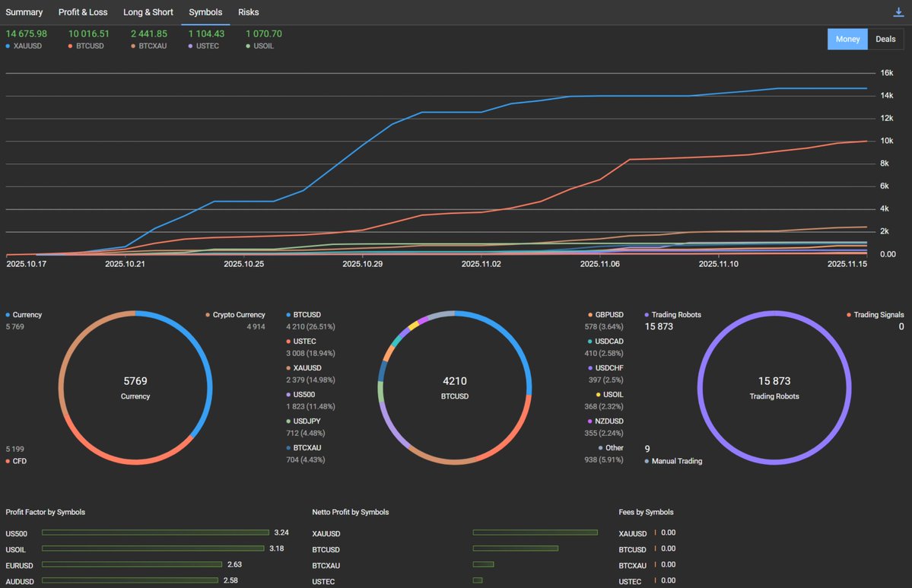
Task: Select USDCAD in the donut legend
Action: point(605,342)
